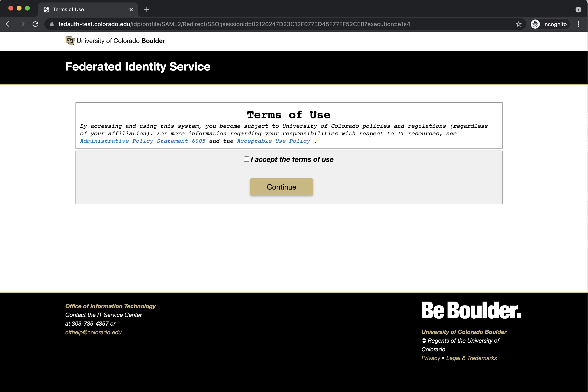The width and height of the screenshot is (588, 392).
Task: Click the Incognito profile icon
Action: [x=535, y=24]
